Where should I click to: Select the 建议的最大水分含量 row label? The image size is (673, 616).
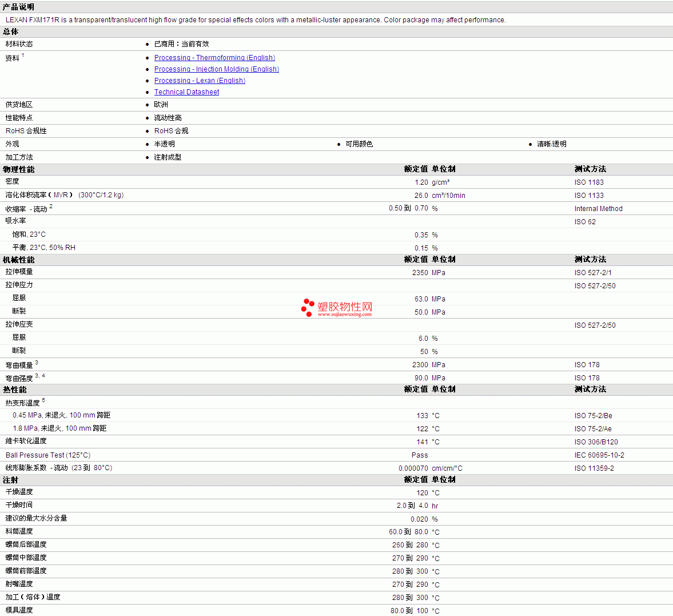click(x=36, y=518)
